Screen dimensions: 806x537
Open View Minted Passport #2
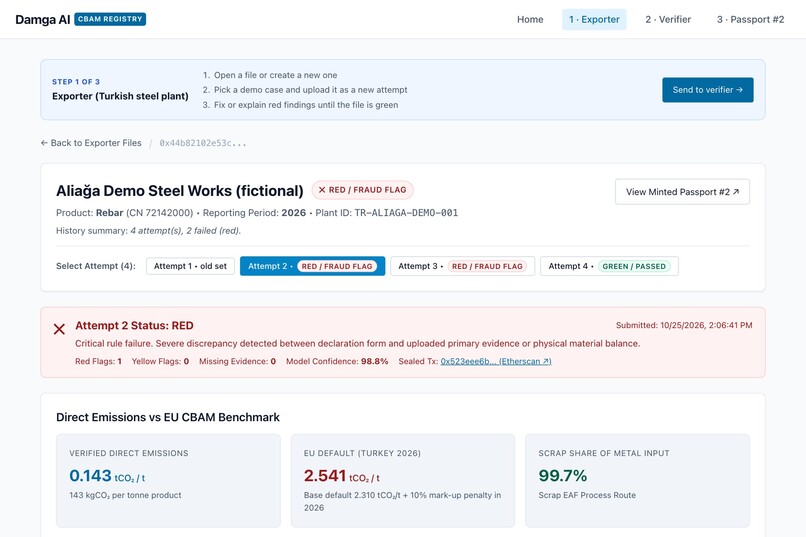(682, 192)
